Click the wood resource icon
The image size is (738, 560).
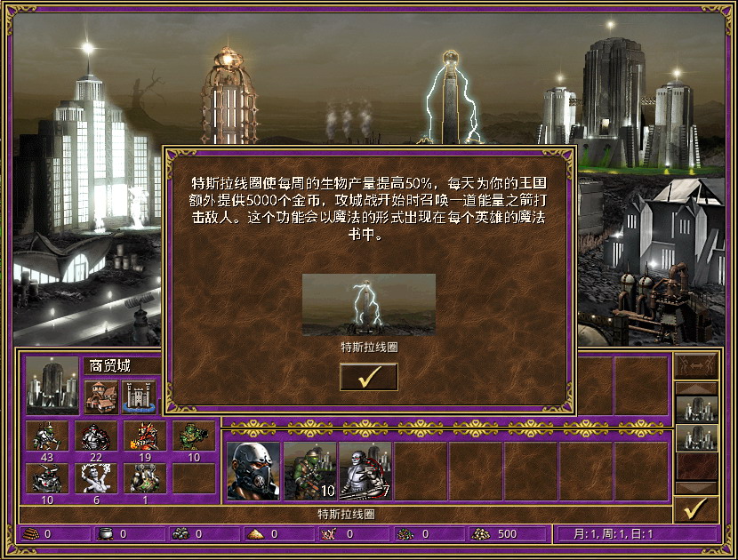[31, 533]
